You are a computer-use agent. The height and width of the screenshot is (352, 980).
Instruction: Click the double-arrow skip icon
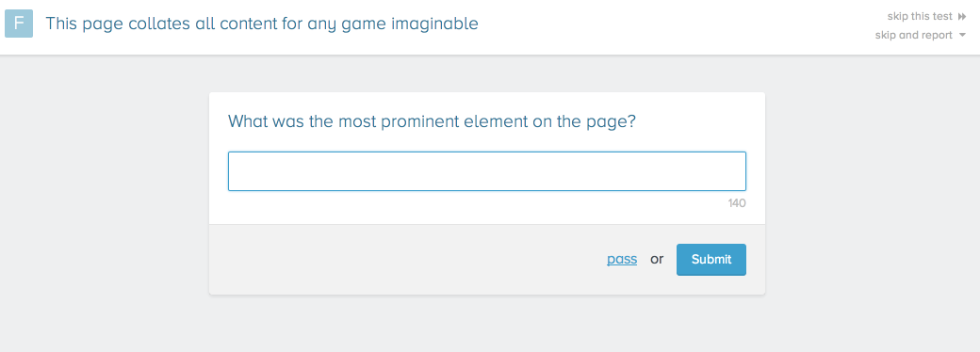[962, 16]
